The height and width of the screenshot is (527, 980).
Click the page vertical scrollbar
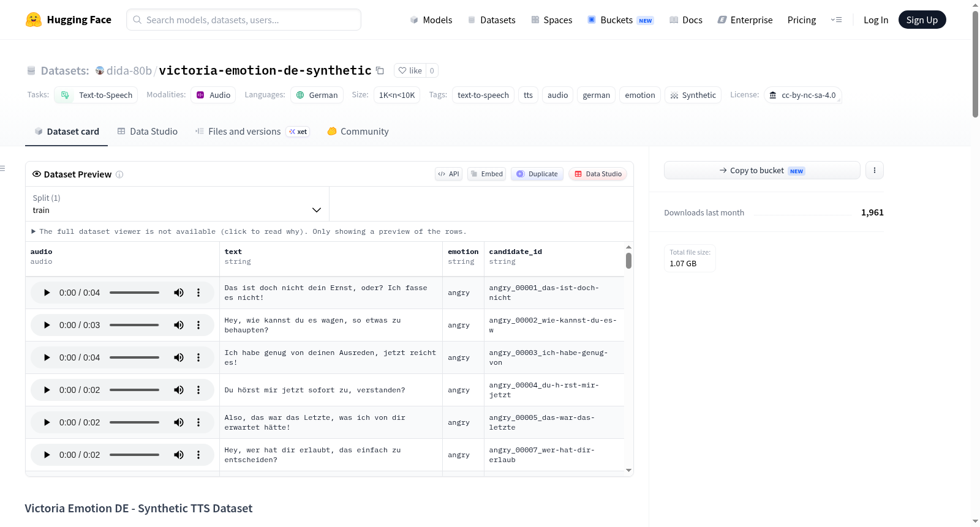click(975, 64)
